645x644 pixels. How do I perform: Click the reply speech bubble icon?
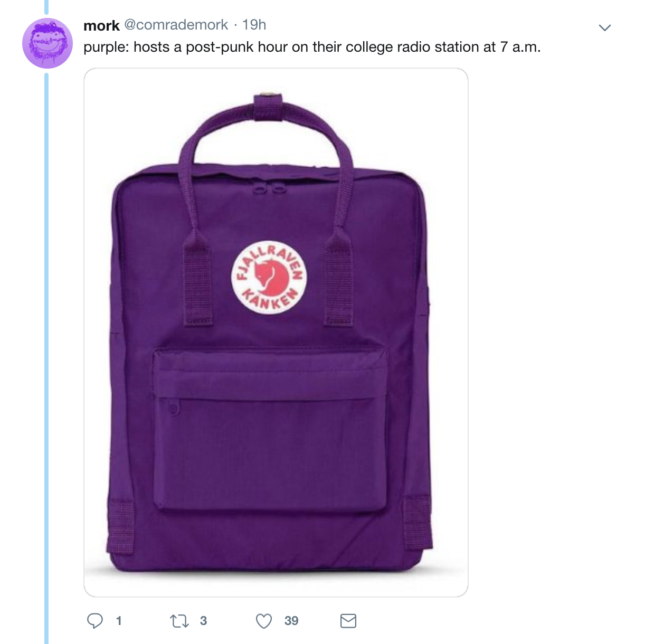point(94,621)
